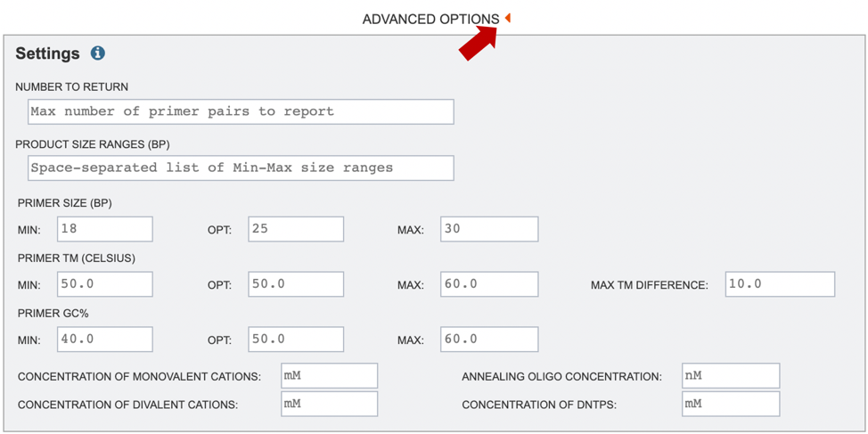Click the Primer Tm MIN field
The image size is (868, 434).
pos(105,284)
